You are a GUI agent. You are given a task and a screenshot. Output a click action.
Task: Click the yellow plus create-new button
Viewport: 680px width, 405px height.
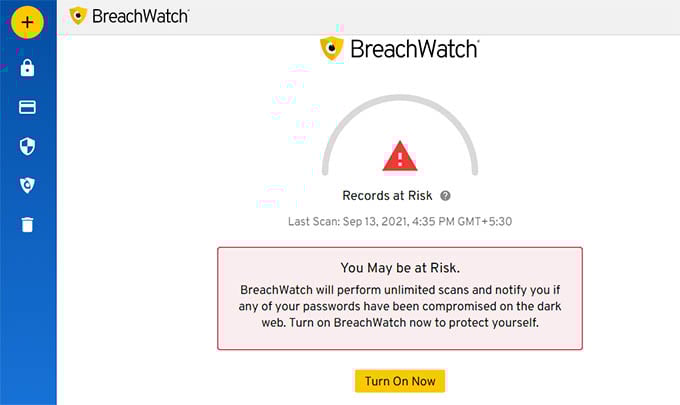click(x=27, y=22)
